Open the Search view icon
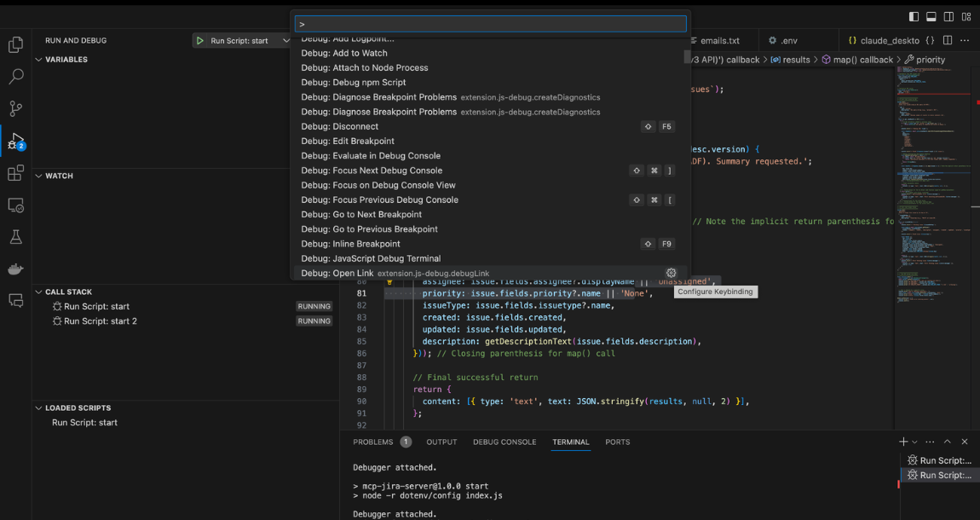980x520 pixels. pyautogui.click(x=15, y=77)
